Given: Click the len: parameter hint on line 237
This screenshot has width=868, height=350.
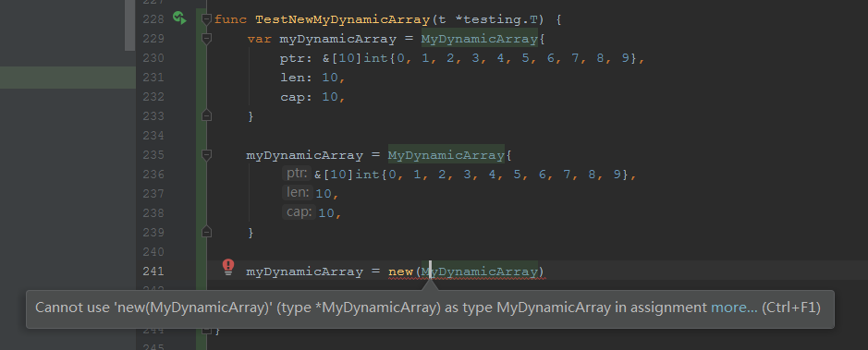Looking at the screenshot, I should 298,192.
